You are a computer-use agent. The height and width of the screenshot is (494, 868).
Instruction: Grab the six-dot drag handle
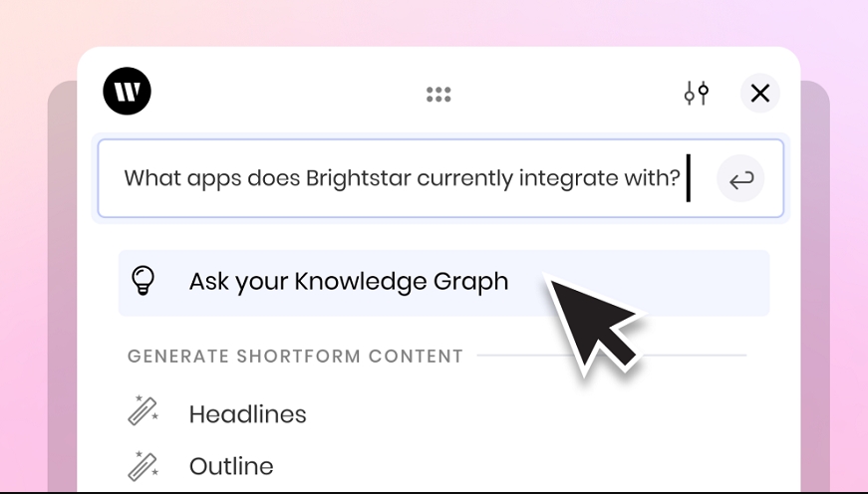pyautogui.click(x=438, y=95)
